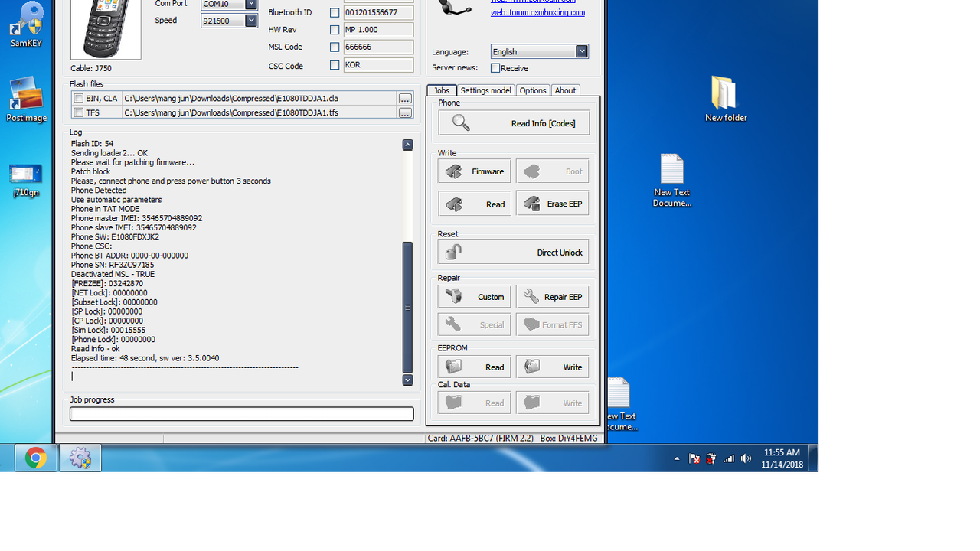Click the CSC Code KOR field
Screen dimensions: 980x551
(378, 65)
